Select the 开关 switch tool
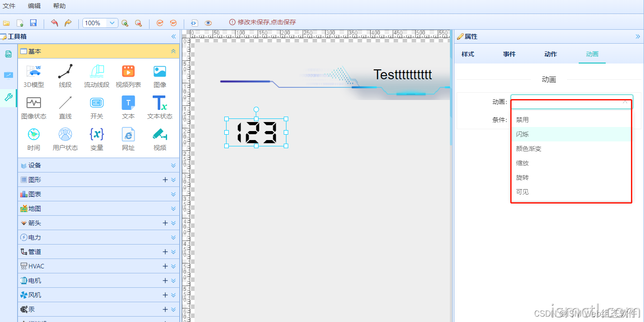644x322 pixels. click(97, 107)
